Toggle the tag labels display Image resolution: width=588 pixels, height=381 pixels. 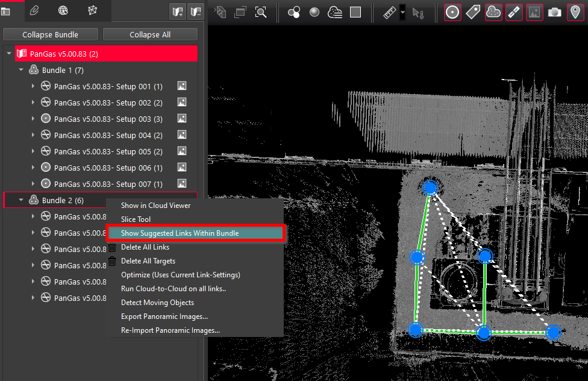pos(473,12)
